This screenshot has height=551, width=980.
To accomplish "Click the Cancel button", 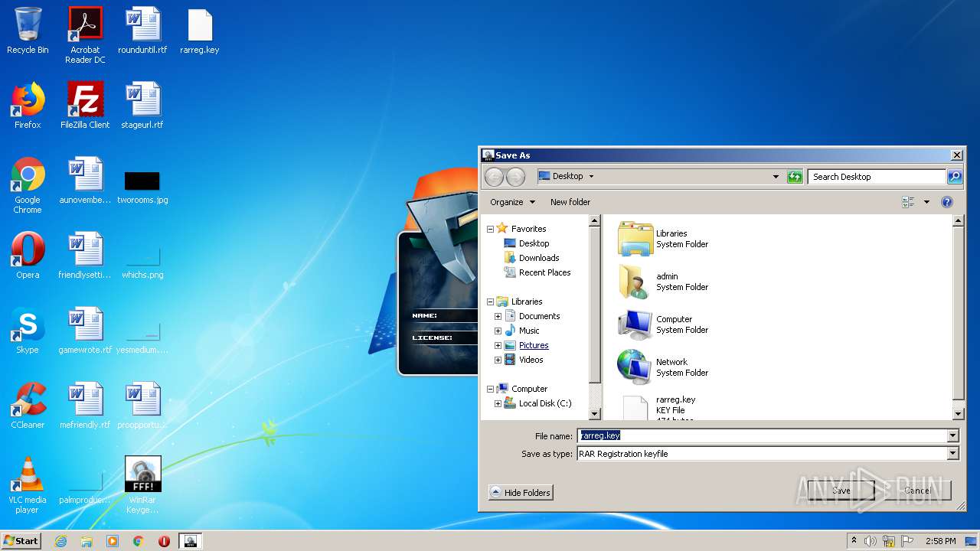I will 917,491.
